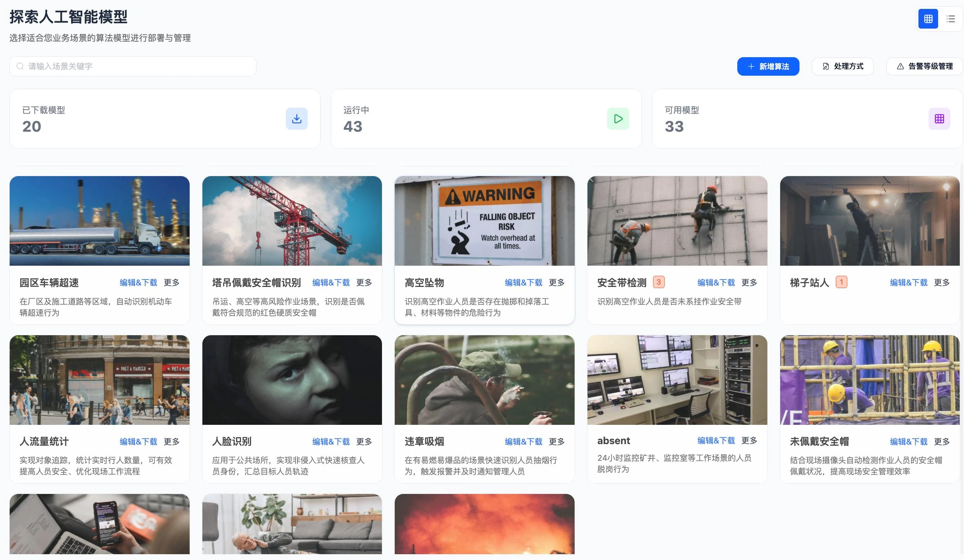
Task: Open the absent control room thumbnail
Action: pos(677,380)
